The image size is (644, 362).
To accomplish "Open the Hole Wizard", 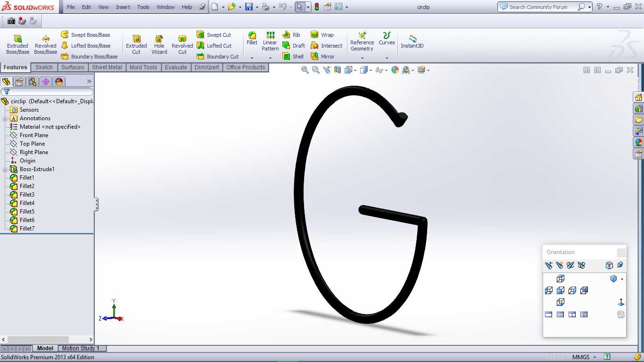I will tap(159, 45).
